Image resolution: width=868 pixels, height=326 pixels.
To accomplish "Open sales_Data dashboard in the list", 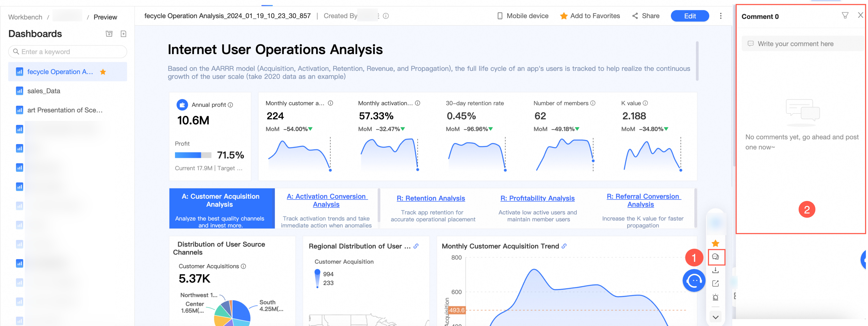I will tap(44, 91).
